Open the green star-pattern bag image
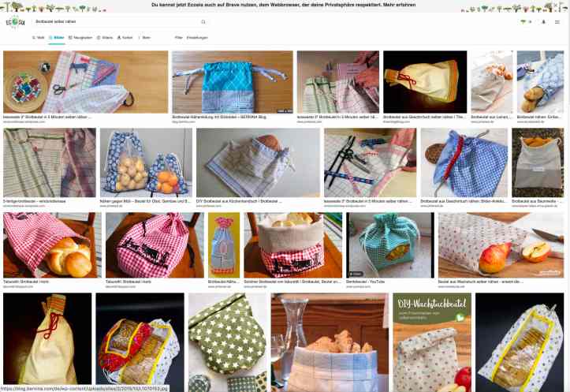This screenshot has width=570, height=392. 227,342
